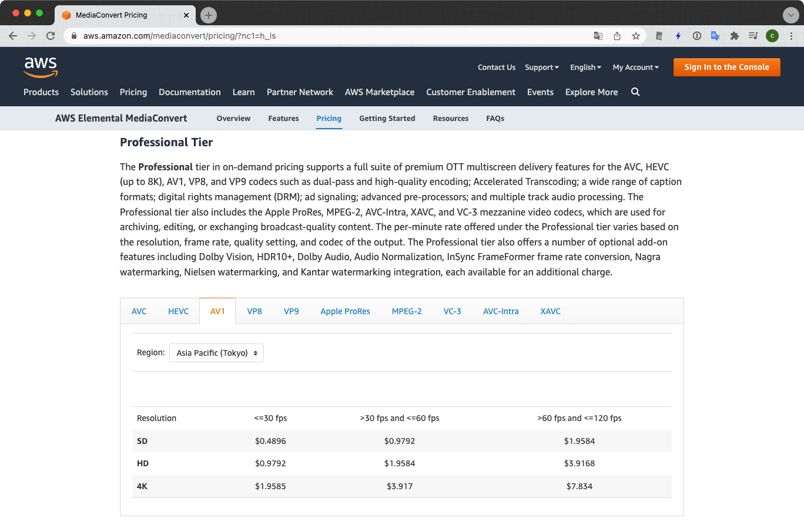This screenshot has height=532, width=804.
Task: Click the lightning bolt extension icon
Action: (678, 36)
